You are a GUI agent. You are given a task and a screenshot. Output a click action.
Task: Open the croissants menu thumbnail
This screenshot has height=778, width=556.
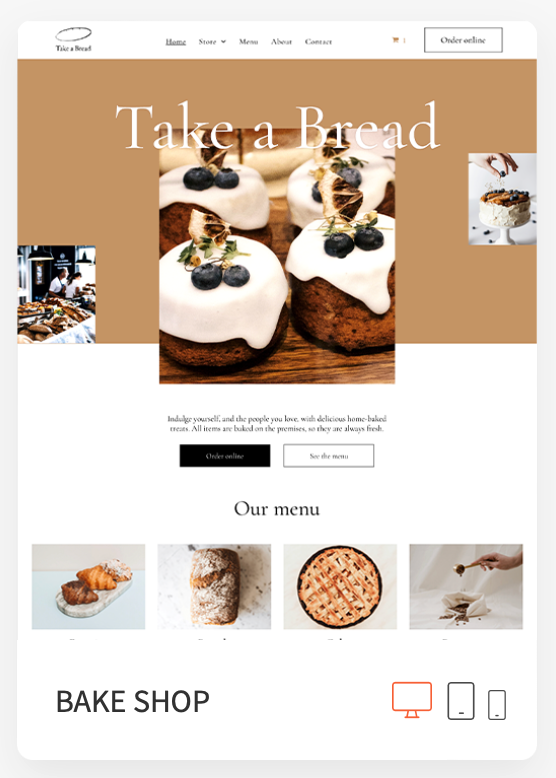pos(88,586)
